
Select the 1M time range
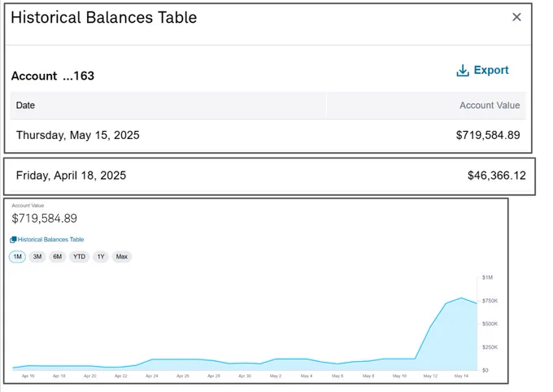[x=17, y=256]
